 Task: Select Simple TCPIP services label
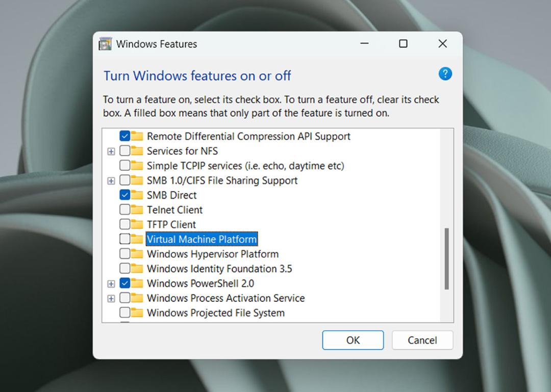(245, 166)
